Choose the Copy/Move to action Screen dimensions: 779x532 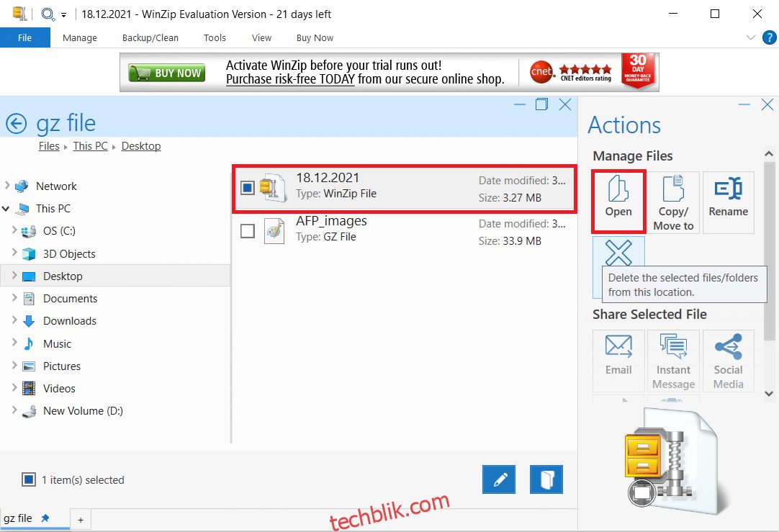point(673,203)
